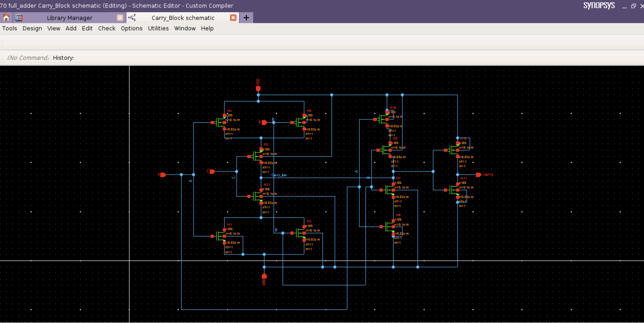Click the home icon in the toolbar
The width and height of the screenshot is (644, 323).
(x=5, y=17)
